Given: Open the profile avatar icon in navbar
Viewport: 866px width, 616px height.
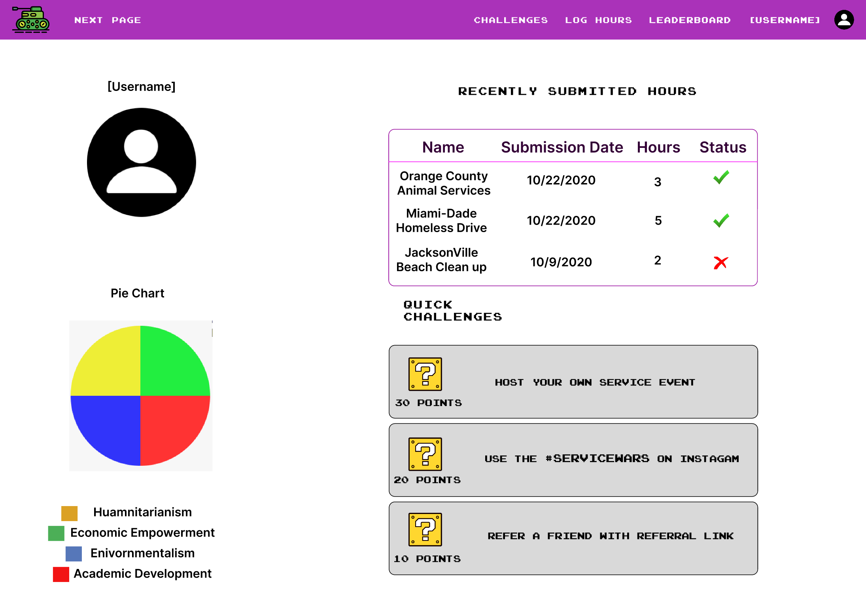Looking at the screenshot, I should coord(844,20).
